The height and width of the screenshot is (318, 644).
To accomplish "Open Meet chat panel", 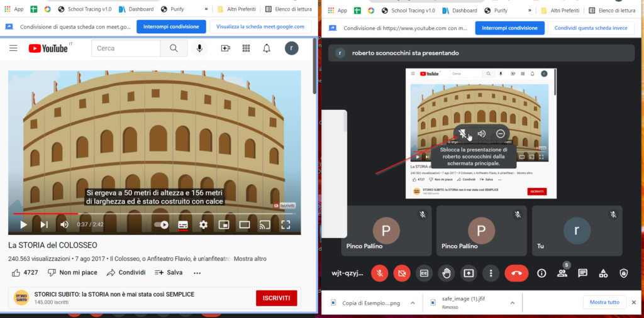I will 582,273.
